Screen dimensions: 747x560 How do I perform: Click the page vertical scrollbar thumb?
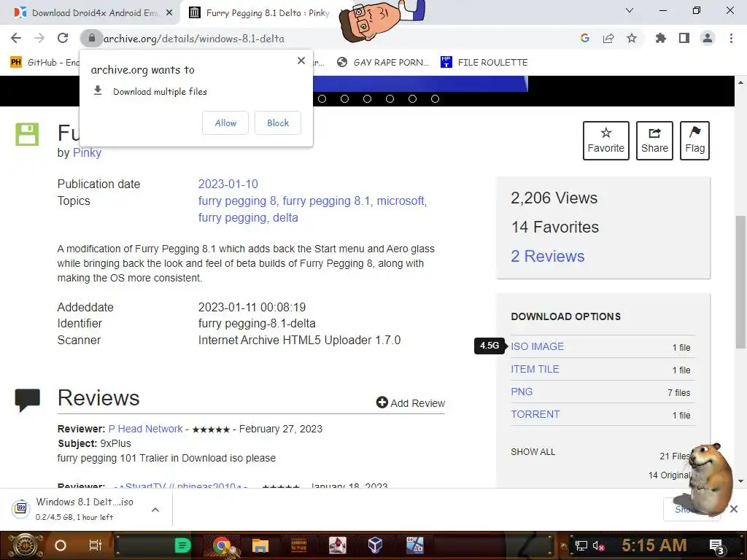pyautogui.click(x=740, y=282)
